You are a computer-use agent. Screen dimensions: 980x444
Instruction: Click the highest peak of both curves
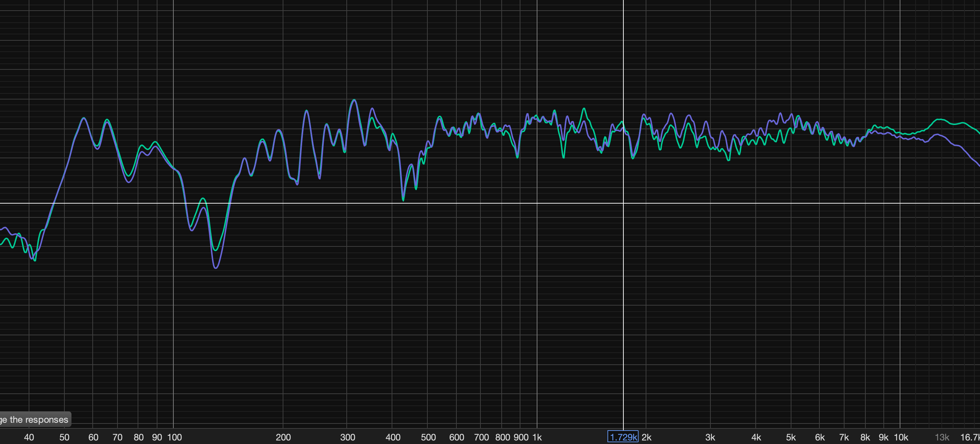pos(354,100)
